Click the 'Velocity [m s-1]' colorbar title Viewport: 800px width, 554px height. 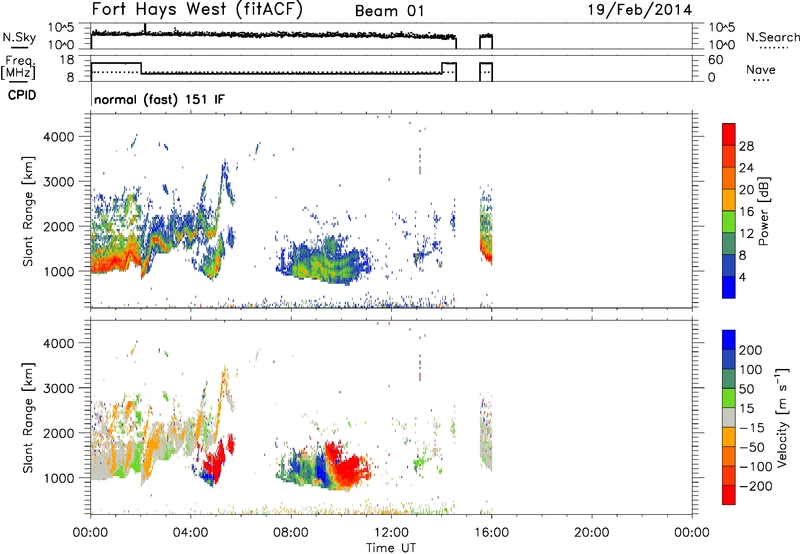click(x=782, y=417)
